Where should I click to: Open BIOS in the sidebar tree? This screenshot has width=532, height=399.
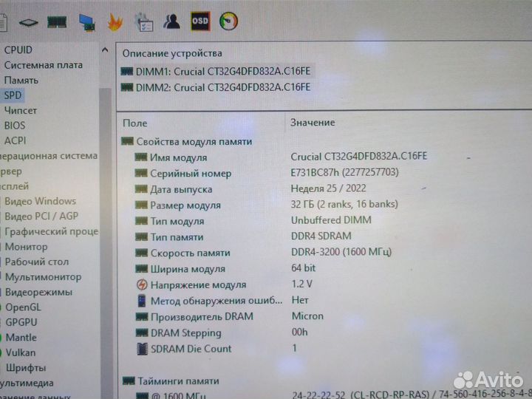15,126
